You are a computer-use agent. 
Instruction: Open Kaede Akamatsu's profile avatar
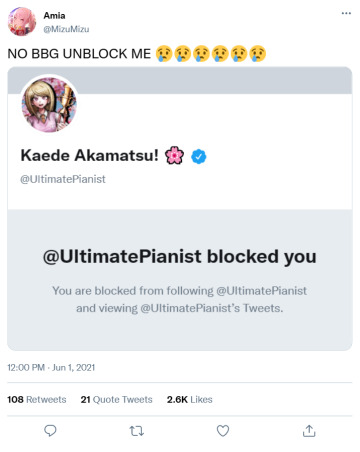click(49, 104)
